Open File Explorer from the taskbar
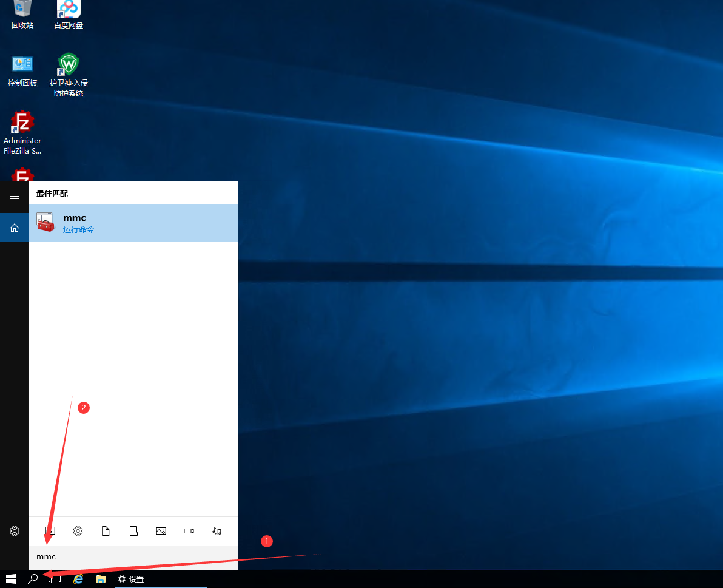723x588 pixels. click(x=100, y=579)
